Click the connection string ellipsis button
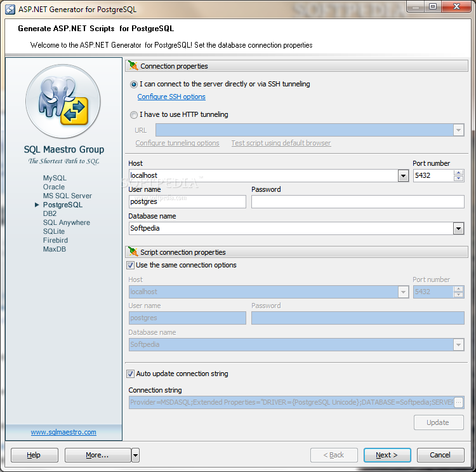Image resolution: width=476 pixels, height=472 pixels. [x=459, y=402]
